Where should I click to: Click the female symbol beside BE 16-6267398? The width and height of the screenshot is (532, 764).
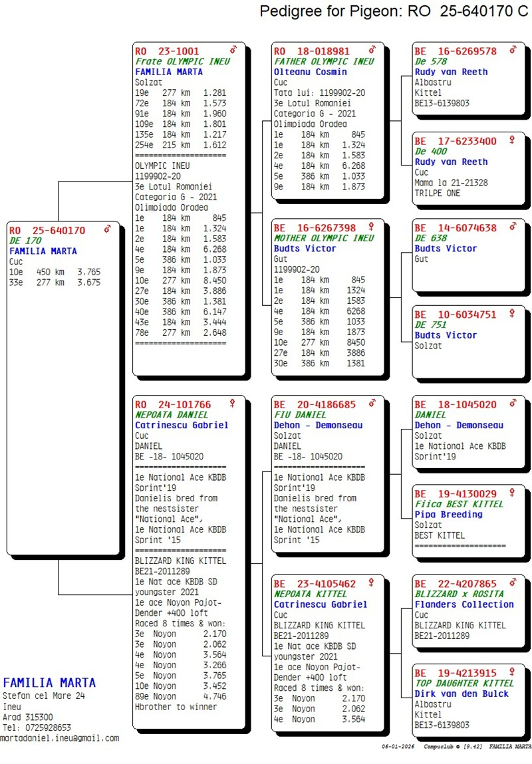372,227
